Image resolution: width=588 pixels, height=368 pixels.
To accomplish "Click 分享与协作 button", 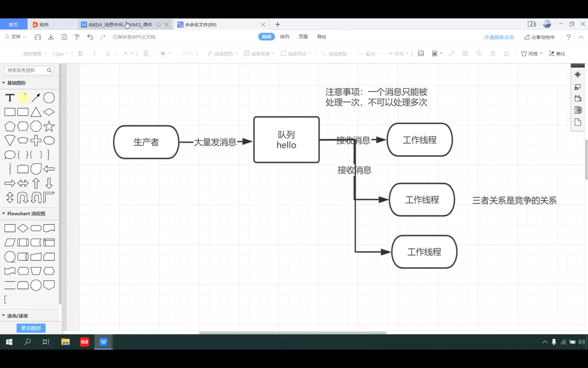I will tap(539, 37).
